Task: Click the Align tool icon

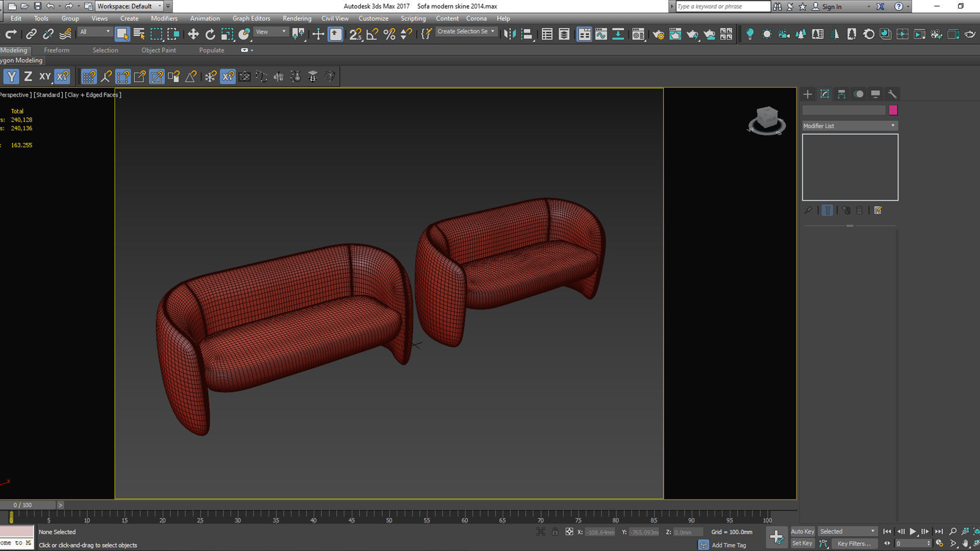Action: tap(527, 34)
